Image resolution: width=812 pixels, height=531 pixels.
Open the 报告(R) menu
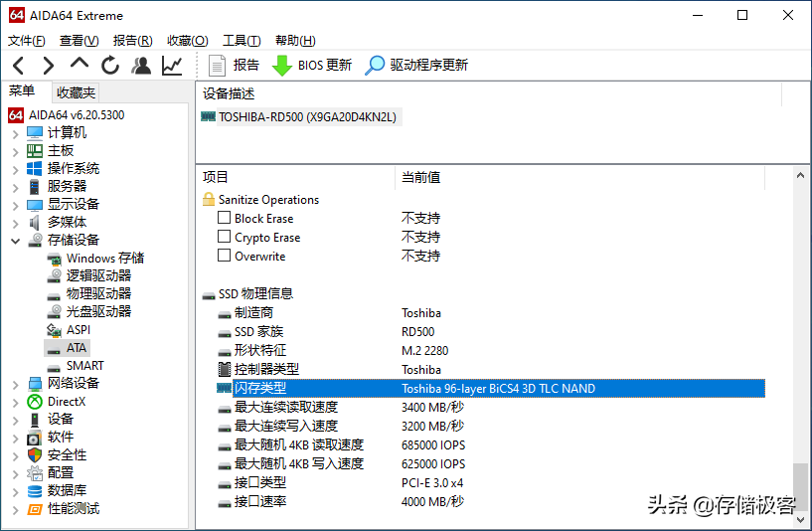(x=132, y=41)
